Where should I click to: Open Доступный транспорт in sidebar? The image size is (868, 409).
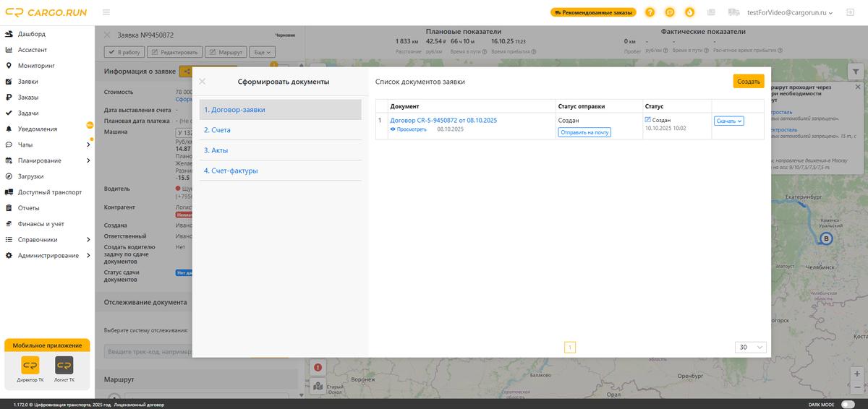click(47, 192)
